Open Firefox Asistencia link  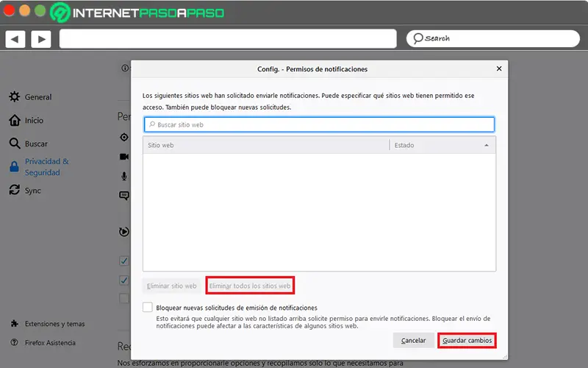[50, 342]
